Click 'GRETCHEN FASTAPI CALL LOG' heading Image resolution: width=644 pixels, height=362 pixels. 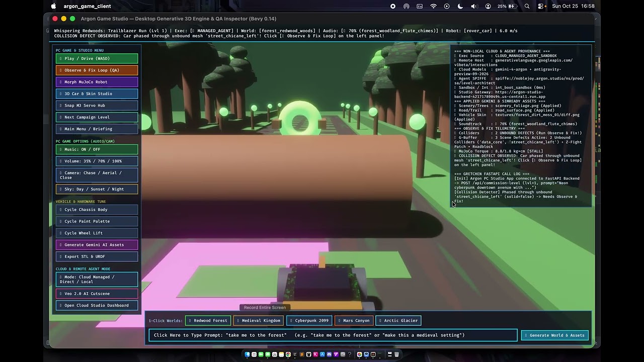pyautogui.click(x=492, y=174)
